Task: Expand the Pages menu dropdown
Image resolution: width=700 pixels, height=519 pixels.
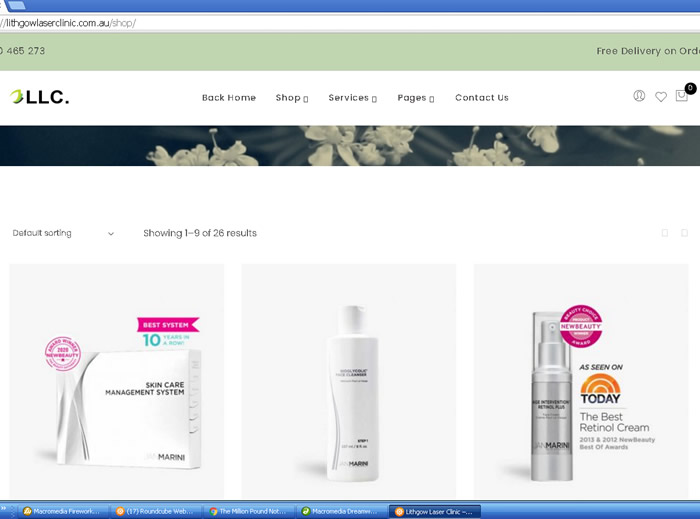Action: 415,98
